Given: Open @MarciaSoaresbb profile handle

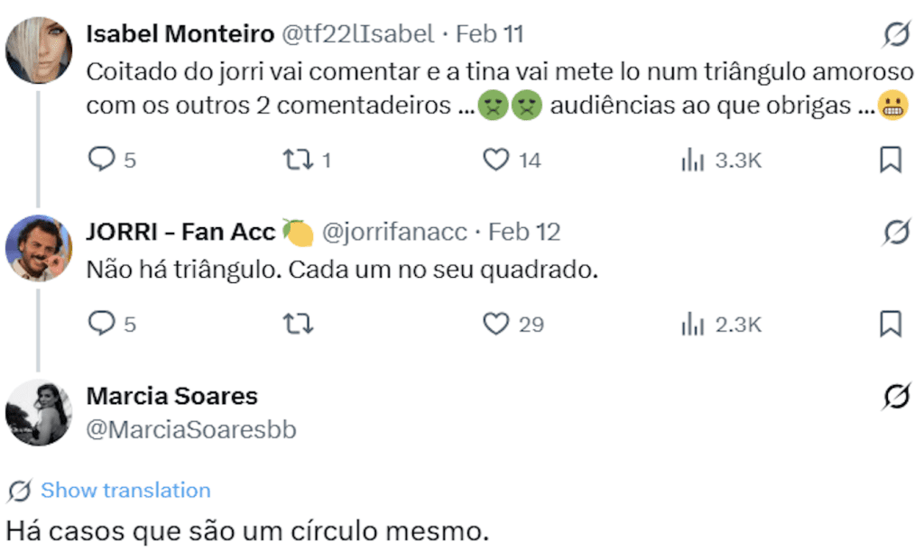Looking at the screenshot, I should point(191,430).
